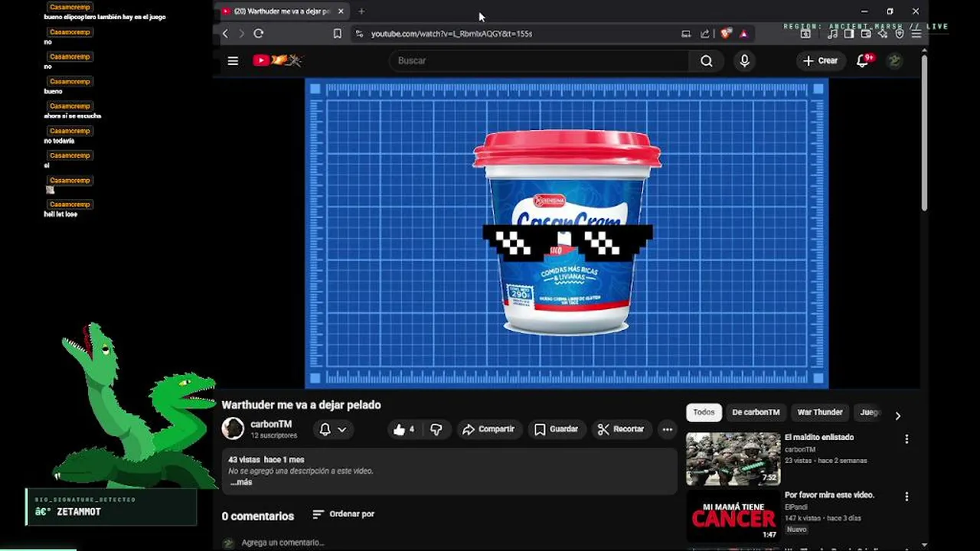The image size is (980, 551).
Task: Open Brave Rewards triangle icon
Action: (743, 34)
